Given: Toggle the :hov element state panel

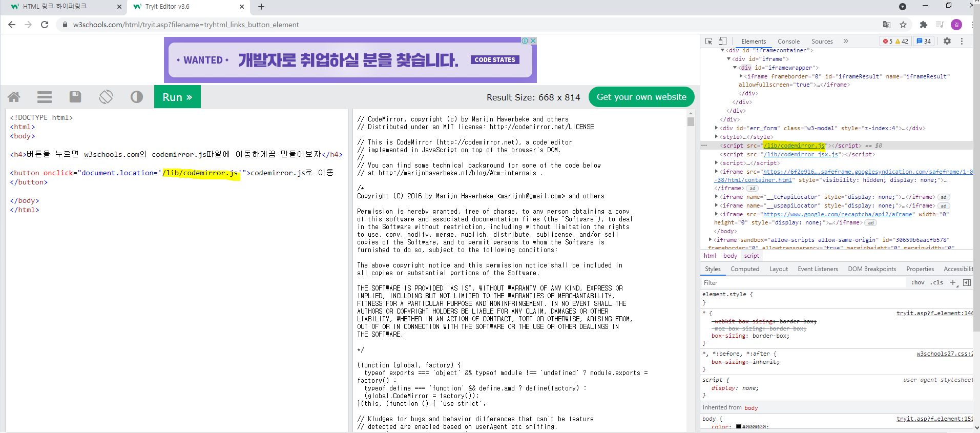Looking at the screenshot, I should pyautogui.click(x=918, y=283).
